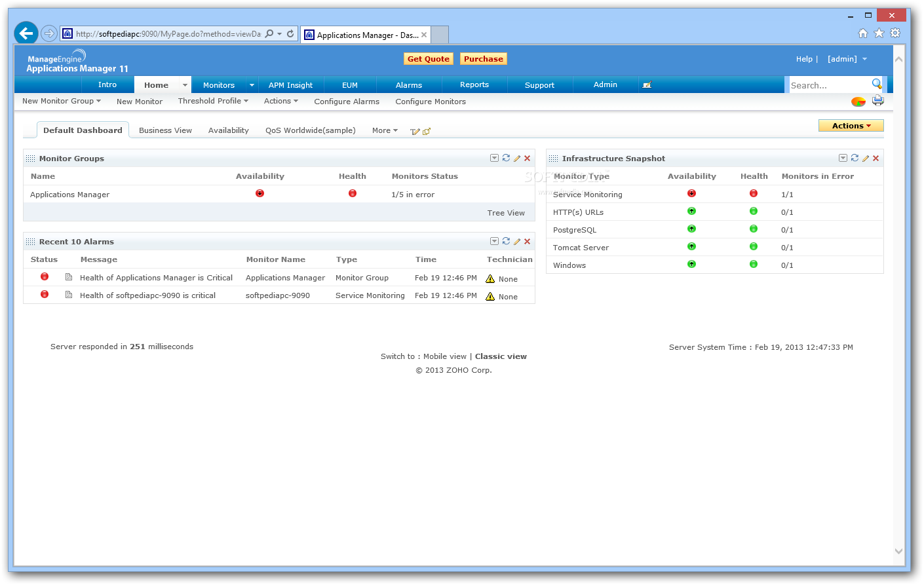Focus the Search input field

(830, 85)
